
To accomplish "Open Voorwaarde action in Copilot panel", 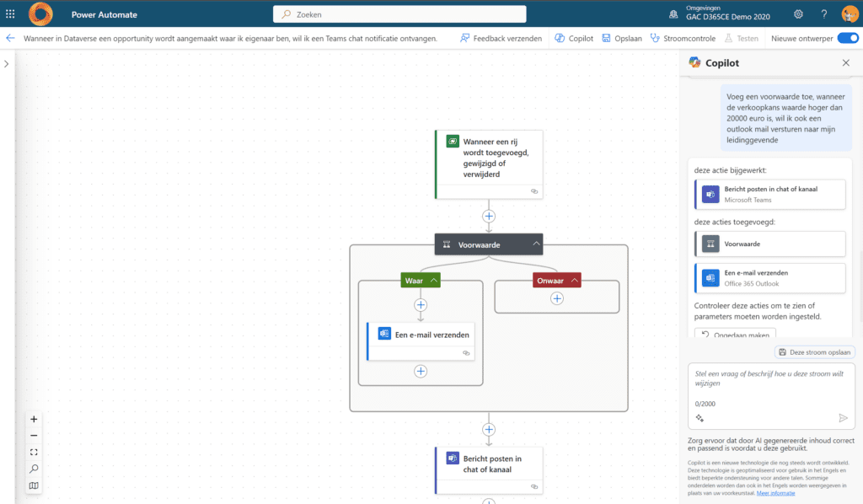I will click(770, 244).
